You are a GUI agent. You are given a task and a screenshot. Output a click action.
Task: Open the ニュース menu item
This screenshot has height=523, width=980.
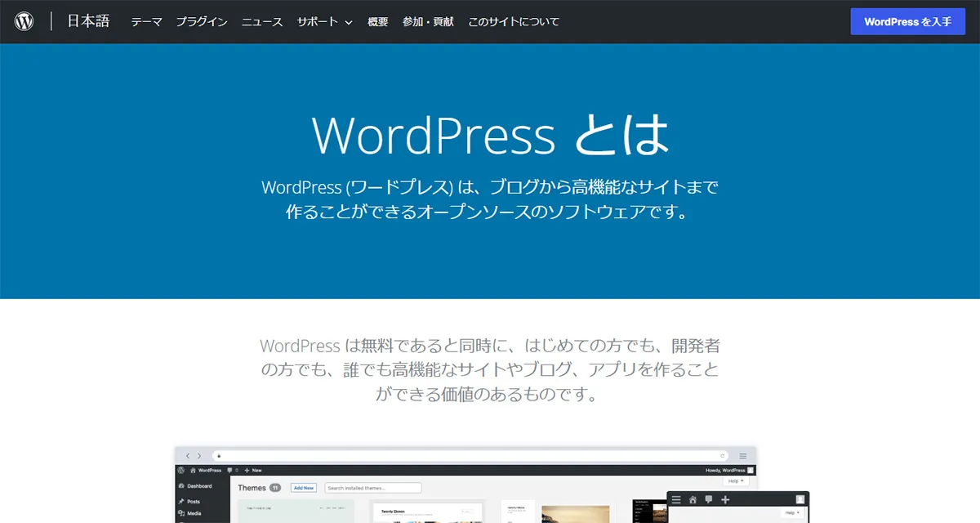point(261,22)
